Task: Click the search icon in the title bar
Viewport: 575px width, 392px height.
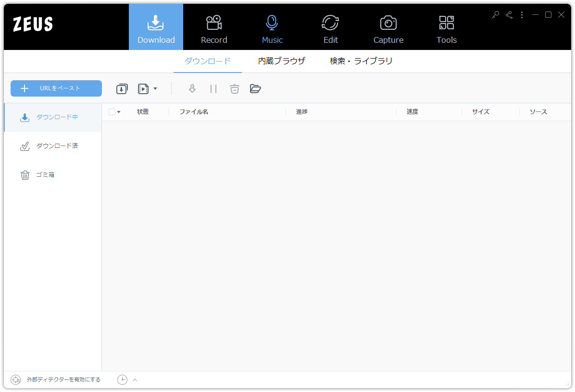Action: click(495, 15)
